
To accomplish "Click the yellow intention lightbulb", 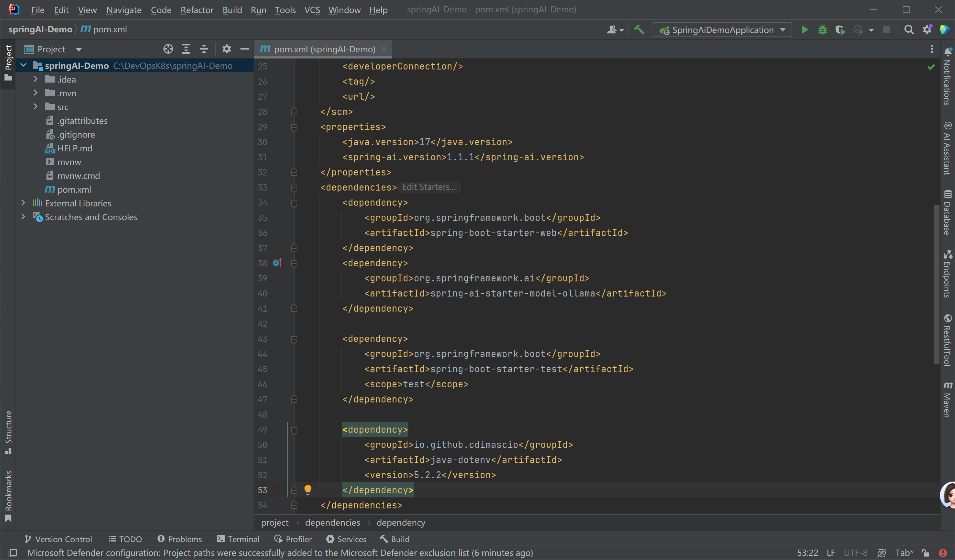I will 308,489.
